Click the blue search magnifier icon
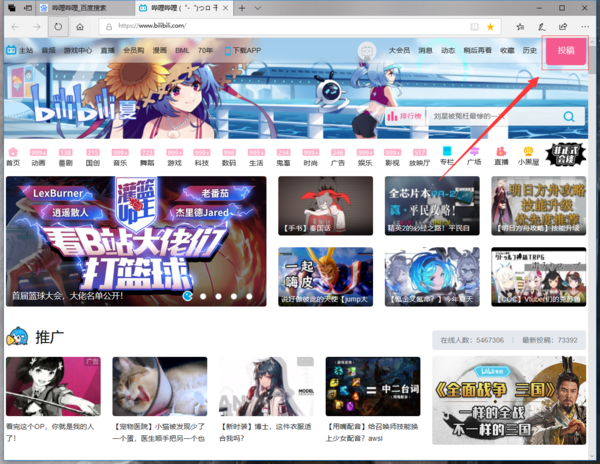 pyautogui.click(x=569, y=116)
